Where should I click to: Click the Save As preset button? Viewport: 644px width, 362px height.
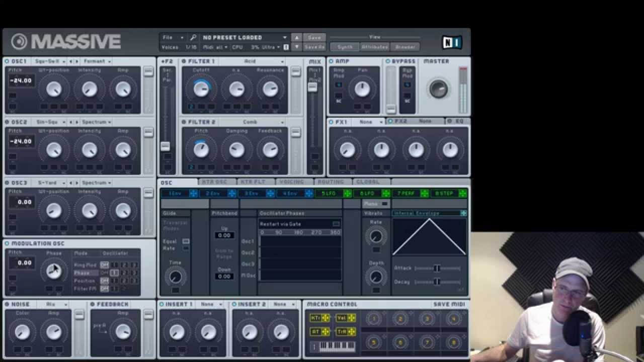(314, 47)
